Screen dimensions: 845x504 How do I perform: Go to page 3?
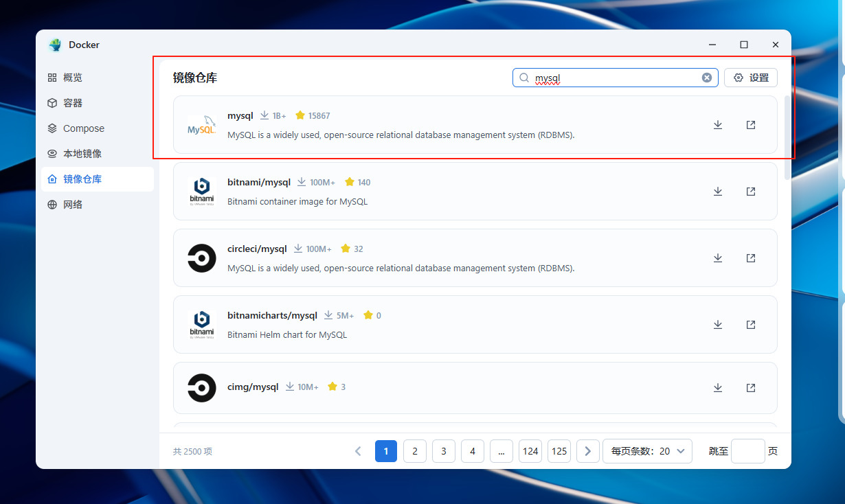click(x=444, y=451)
